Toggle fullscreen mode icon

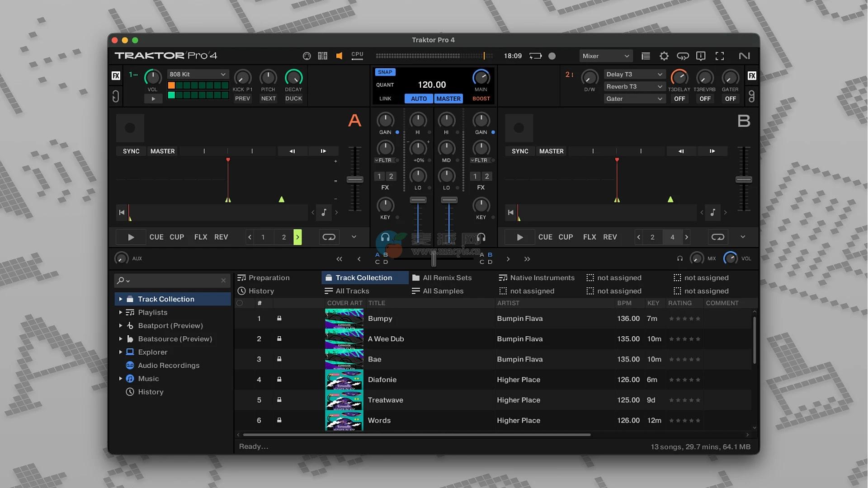[720, 56]
